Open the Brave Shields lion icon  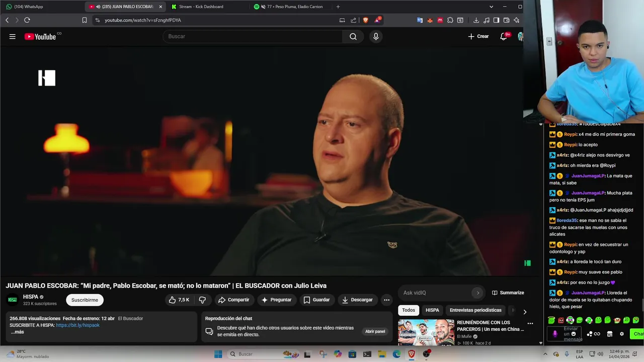pyautogui.click(x=365, y=20)
